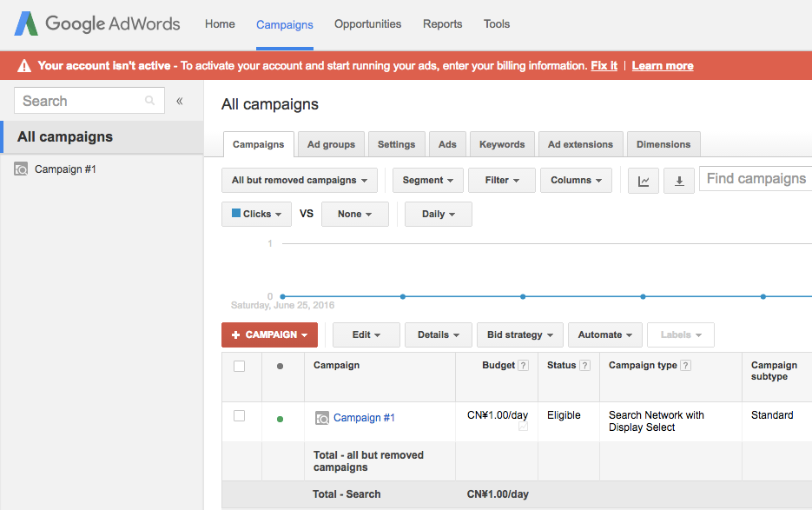Click the Status column help icon
The height and width of the screenshot is (510, 812).
[584, 366]
